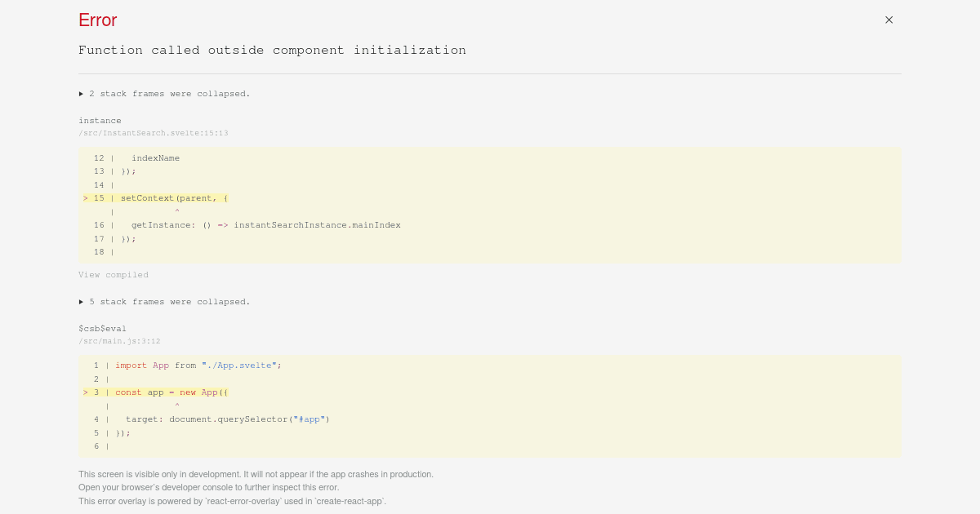Click the '$csb$eval' stack frame name

[102, 329]
